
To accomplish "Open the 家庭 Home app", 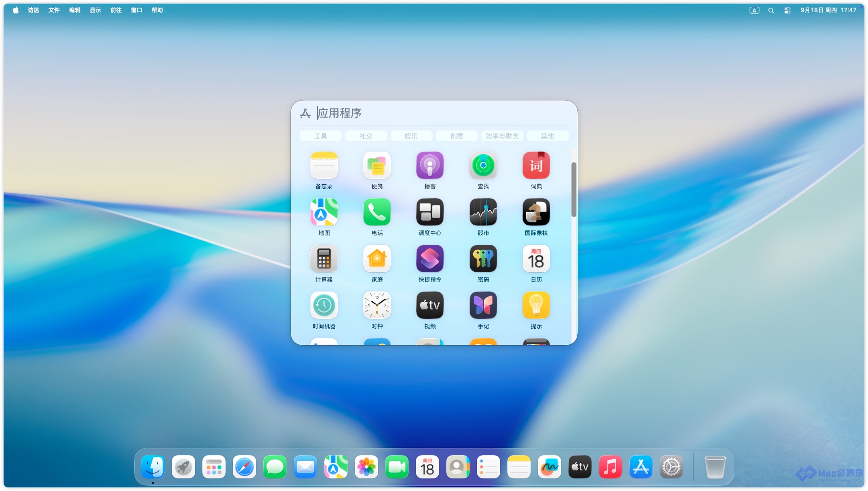I will (x=377, y=259).
